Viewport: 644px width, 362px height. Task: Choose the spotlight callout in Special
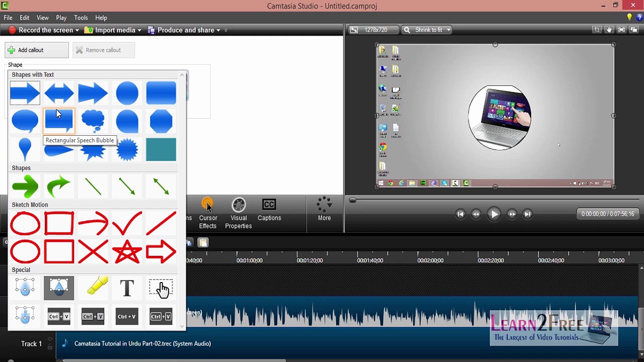pos(59,288)
